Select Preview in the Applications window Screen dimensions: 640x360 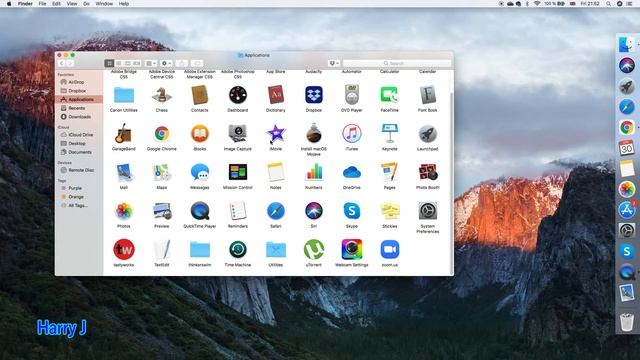pyautogui.click(x=162, y=211)
